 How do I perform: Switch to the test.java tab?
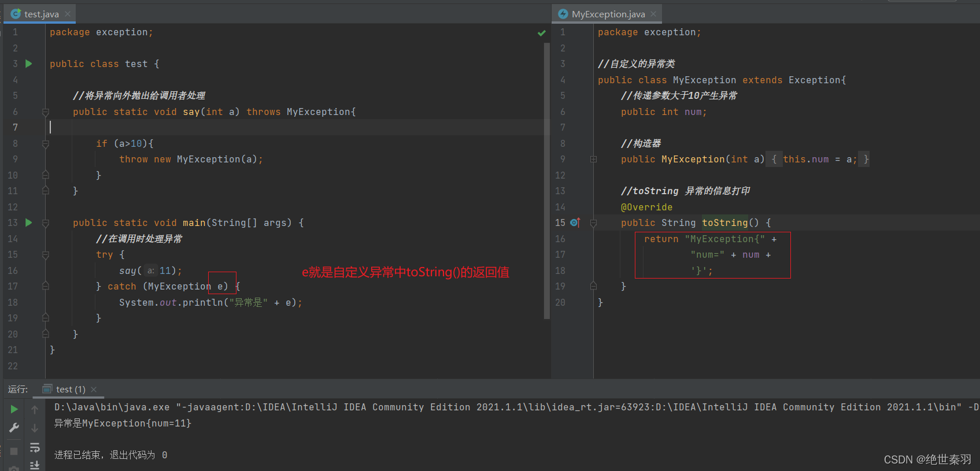click(41, 14)
